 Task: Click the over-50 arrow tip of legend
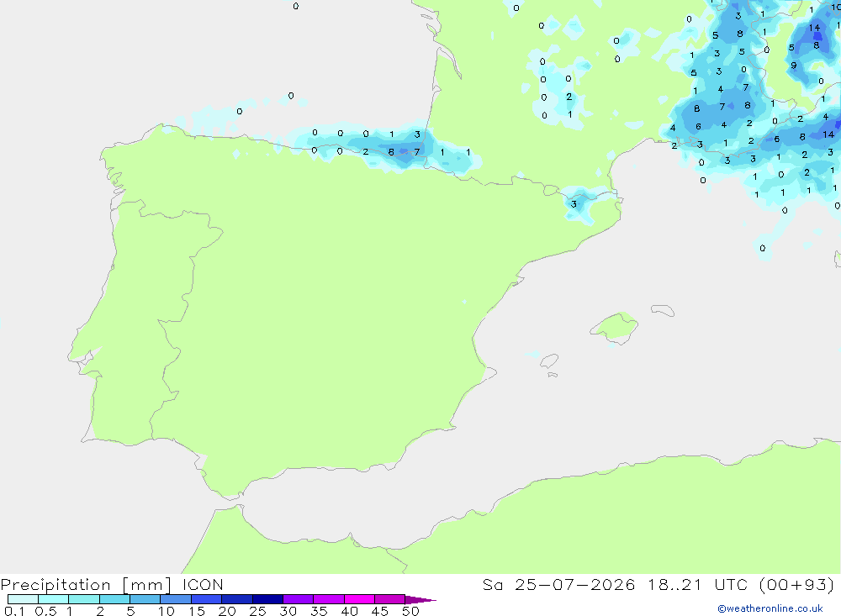(420, 600)
